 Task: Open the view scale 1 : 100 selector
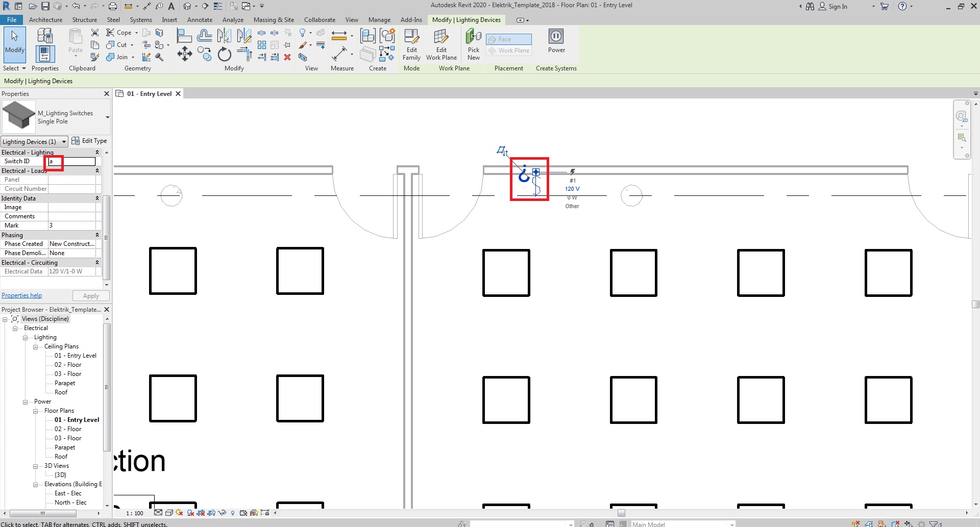(x=135, y=513)
